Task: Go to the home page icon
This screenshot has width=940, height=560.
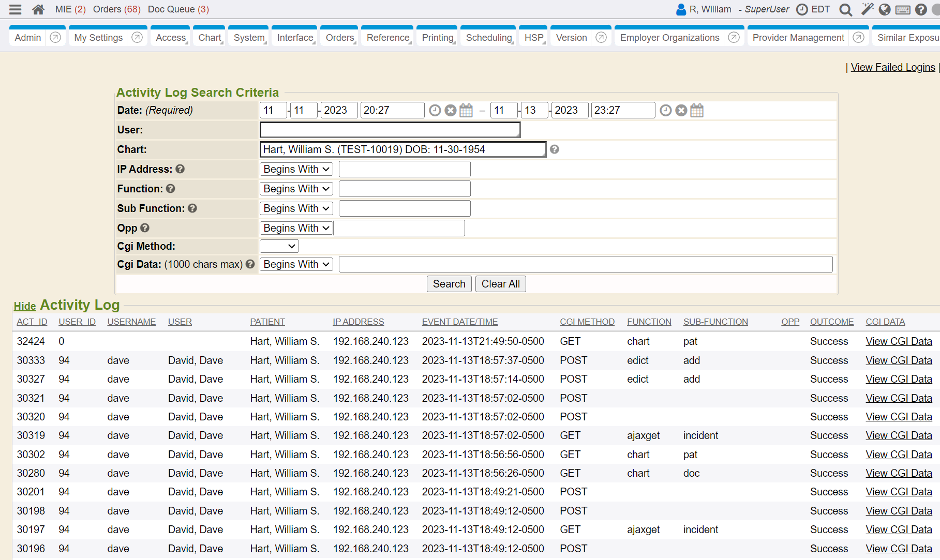Action: coord(38,9)
